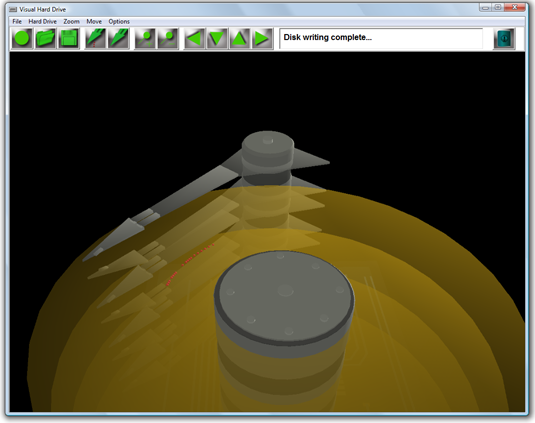Move view down with the green down arrow
Image resolution: width=535 pixels, height=423 pixels.
(x=217, y=39)
